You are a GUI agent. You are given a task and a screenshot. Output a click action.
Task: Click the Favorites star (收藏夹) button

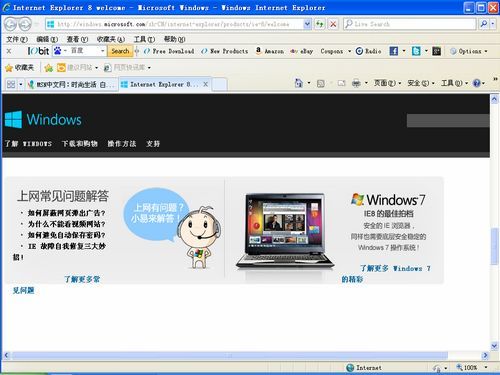pyautogui.click(x=19, y=68)
